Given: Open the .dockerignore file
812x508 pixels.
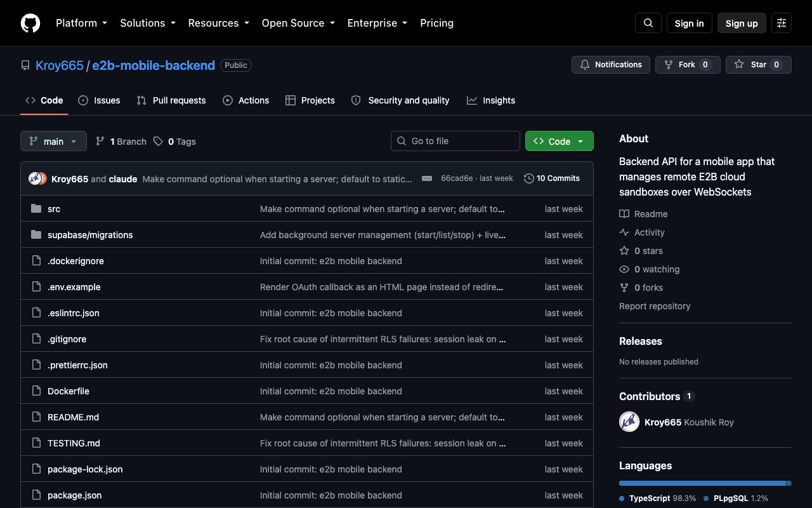Looking at the screenshot, I should point(75,261).
